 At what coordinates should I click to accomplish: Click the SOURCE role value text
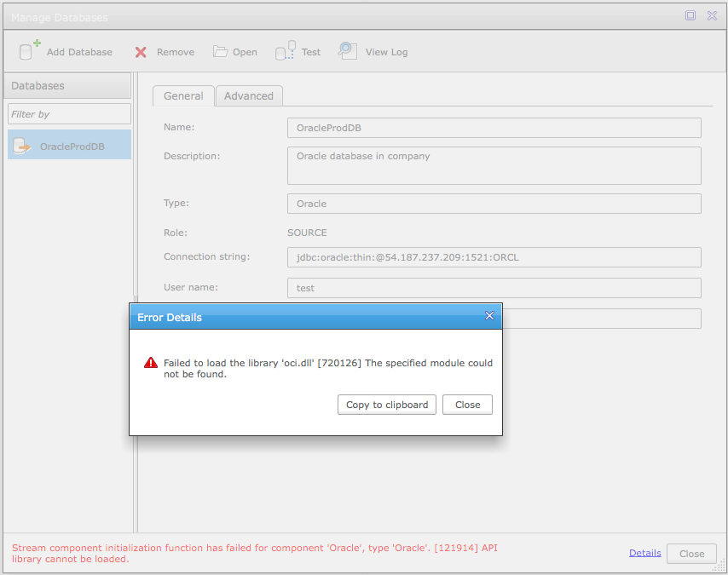pos(307,233)
